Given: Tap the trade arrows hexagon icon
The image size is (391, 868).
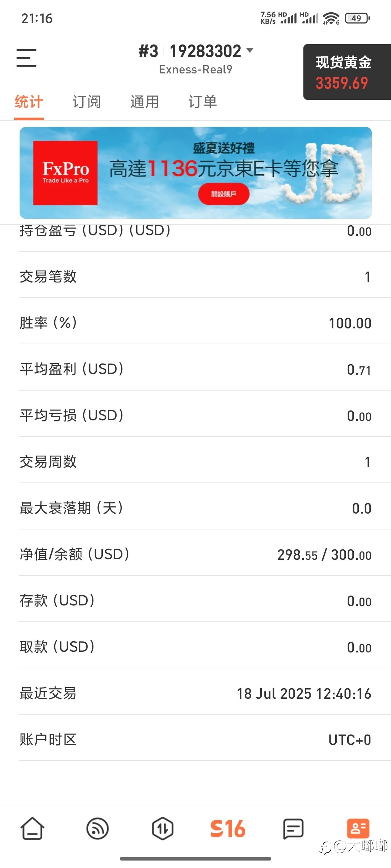Looking at the screenshot, I should (x=163, y=828).
